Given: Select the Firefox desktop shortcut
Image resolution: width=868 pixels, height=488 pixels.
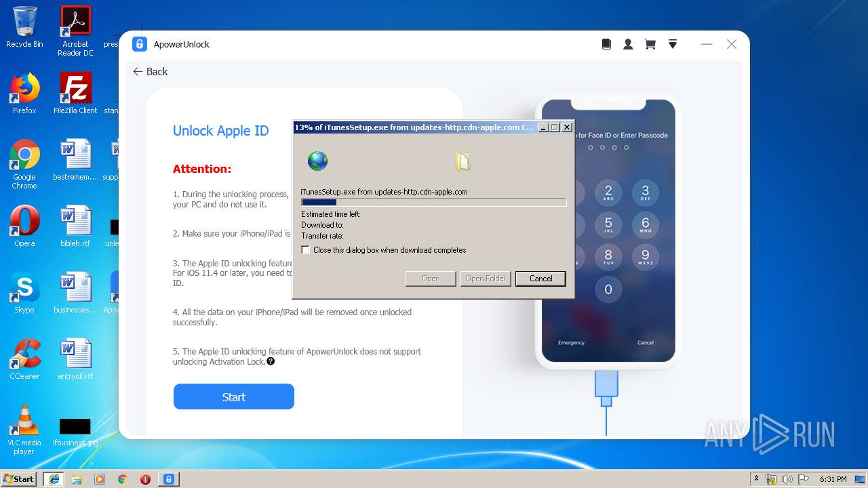Looking at the screenshot, I should [24, 93].
